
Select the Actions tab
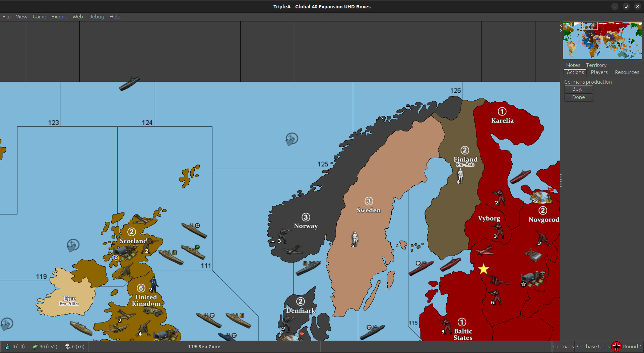click(x=575, y=72)
